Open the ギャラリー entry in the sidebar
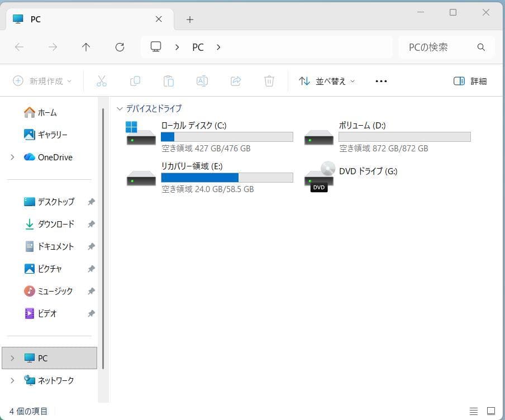The height and width of the screenshot is (420, 505). [48, 135]
